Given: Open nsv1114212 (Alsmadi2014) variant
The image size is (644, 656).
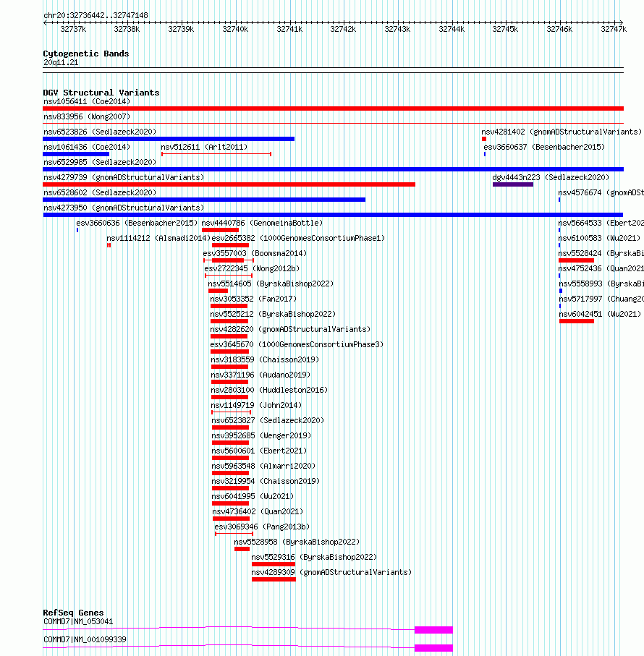Looking at the screenshot, I should click(x=158, y=238).
